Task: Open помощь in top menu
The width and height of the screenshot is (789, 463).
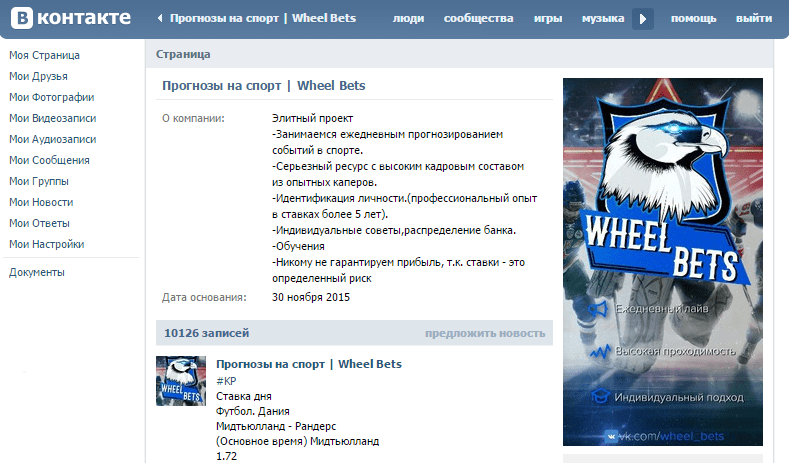Action: click(x=693, y=19)
